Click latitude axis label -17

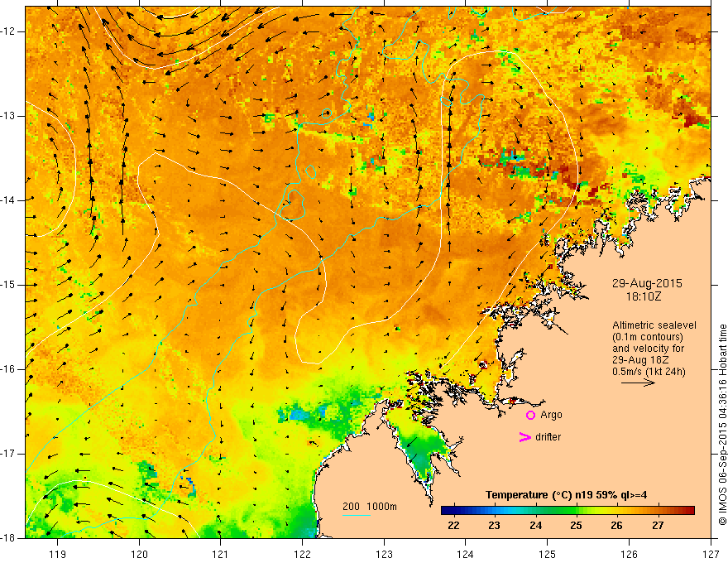[x=8, y=454]
